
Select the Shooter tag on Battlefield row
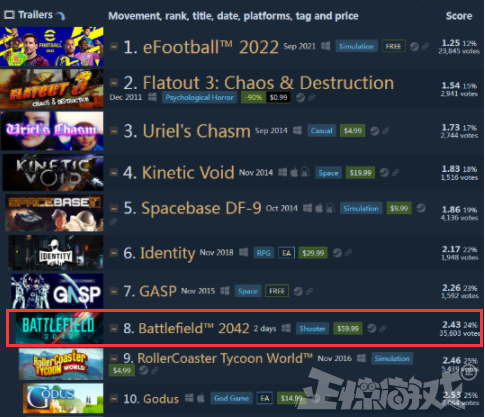pyautogui.click(x=312, y=329)
